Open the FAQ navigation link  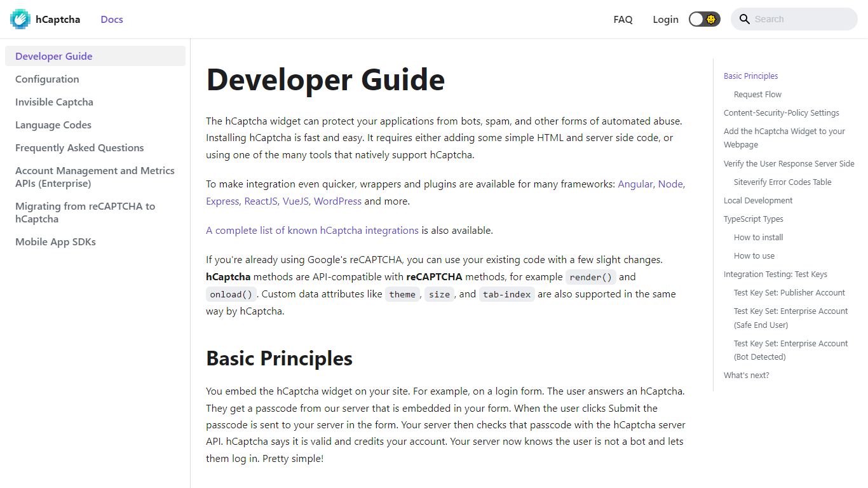pos(623,19)
